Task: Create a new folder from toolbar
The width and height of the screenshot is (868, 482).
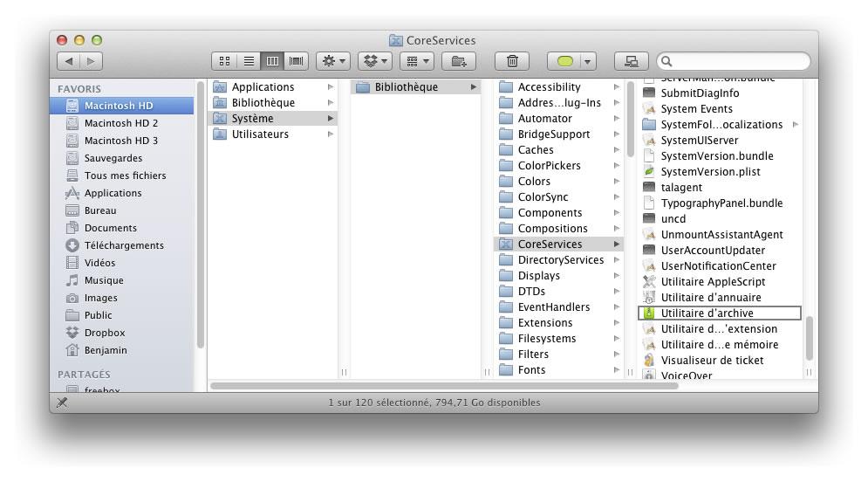Action: point(459,61)
